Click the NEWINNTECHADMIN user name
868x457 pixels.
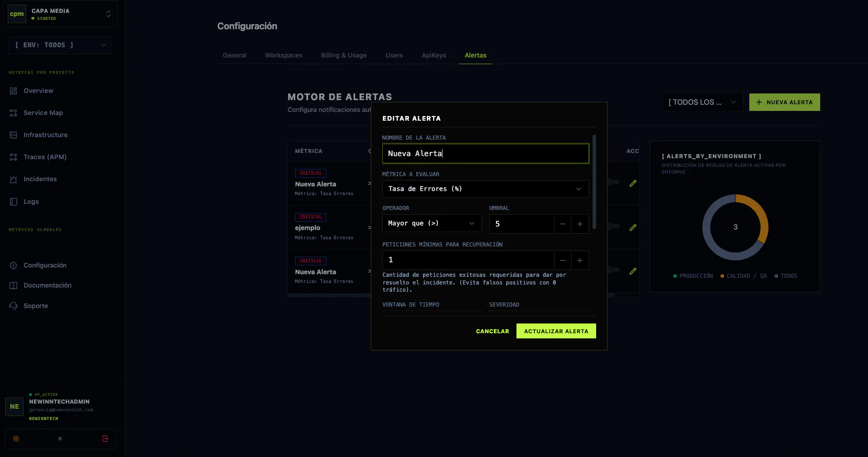pos(59,402)
